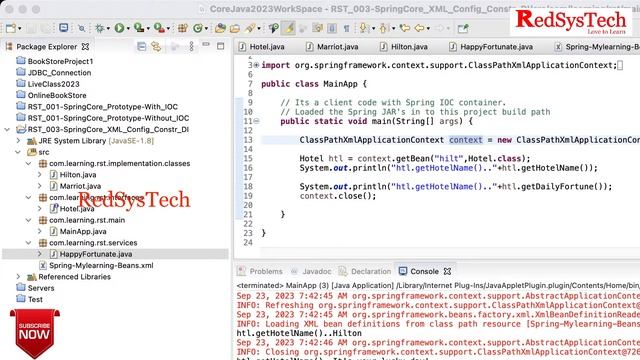
Task: Click the Last Edit Location icon
Action: tap(404, 28)
